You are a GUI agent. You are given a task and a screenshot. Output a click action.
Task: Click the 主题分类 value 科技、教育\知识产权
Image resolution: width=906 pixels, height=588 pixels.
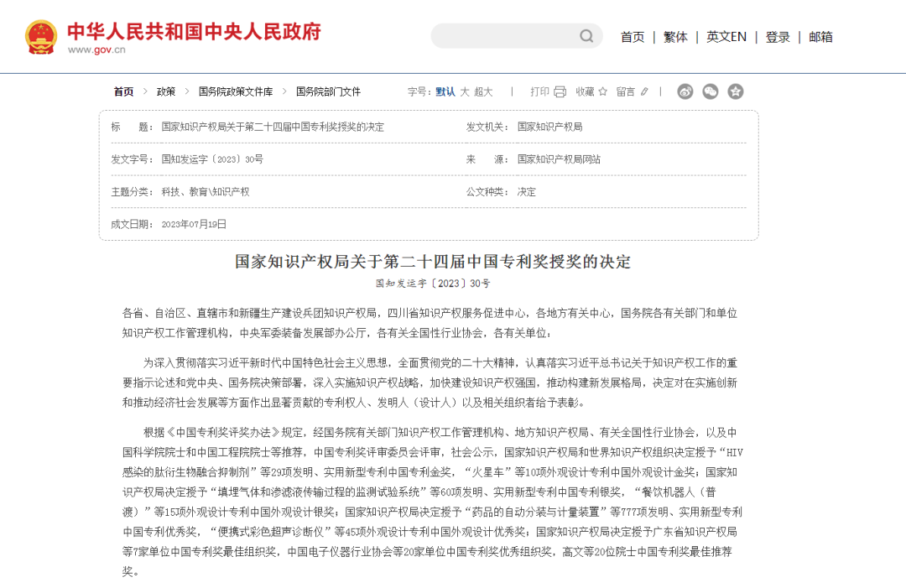click(x=206, y=192)
